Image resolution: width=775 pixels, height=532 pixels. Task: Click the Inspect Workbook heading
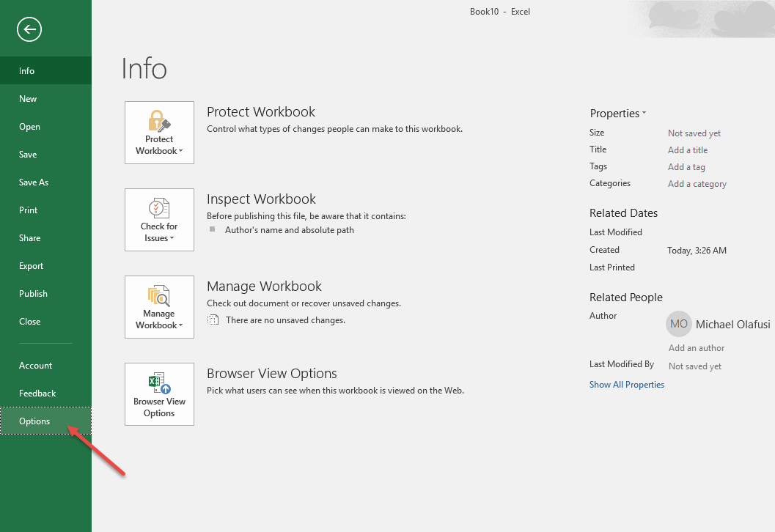click(261, 199)
